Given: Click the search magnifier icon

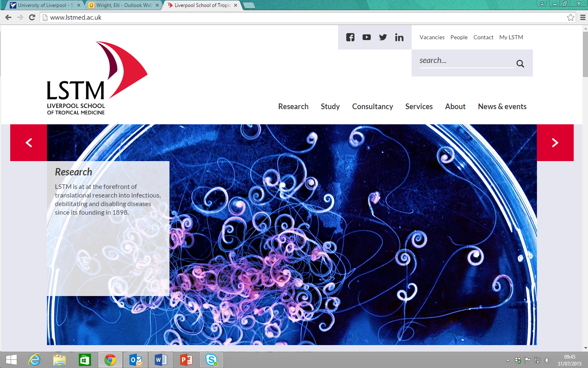Looking at the screenshot, I should (x=520, y=63).
